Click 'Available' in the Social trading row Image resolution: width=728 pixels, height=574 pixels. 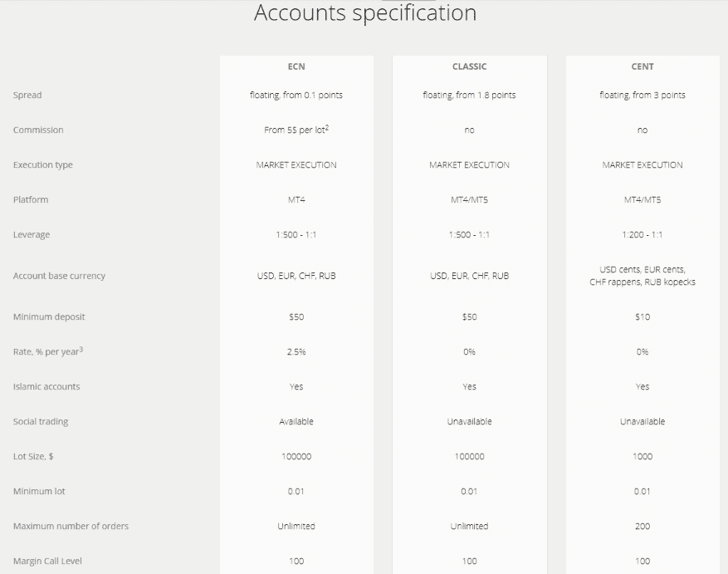click(x=296, y=422)
